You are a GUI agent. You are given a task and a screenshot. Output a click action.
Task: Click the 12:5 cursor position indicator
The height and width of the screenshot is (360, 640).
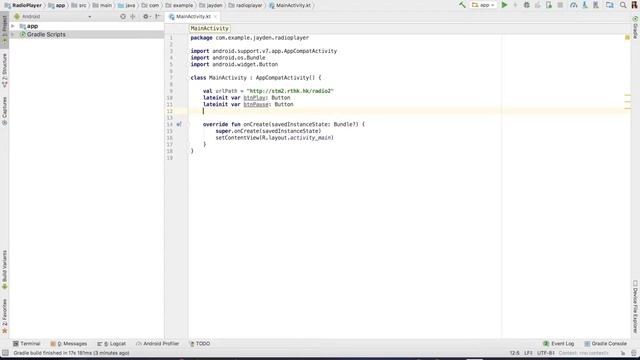(x=514, y=353)
